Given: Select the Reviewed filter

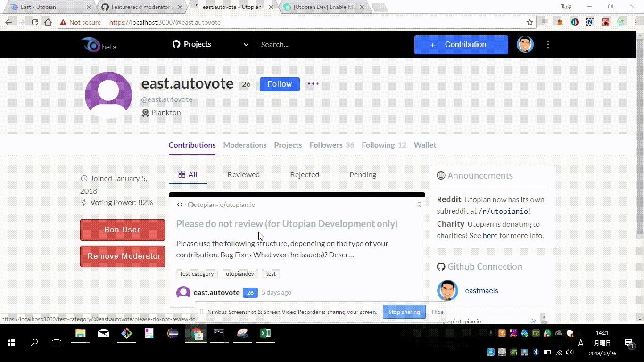Looking at the screenshot, I should tap(243, 174).
